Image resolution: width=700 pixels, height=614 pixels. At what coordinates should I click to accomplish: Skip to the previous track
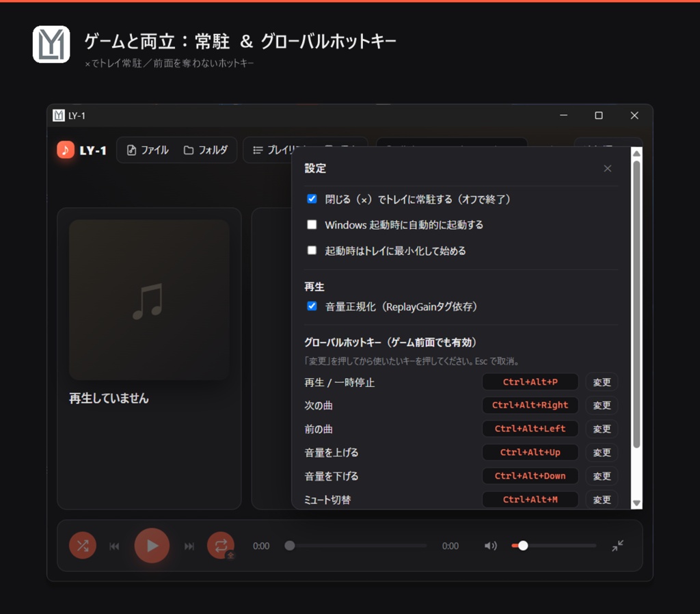point(114,546)
